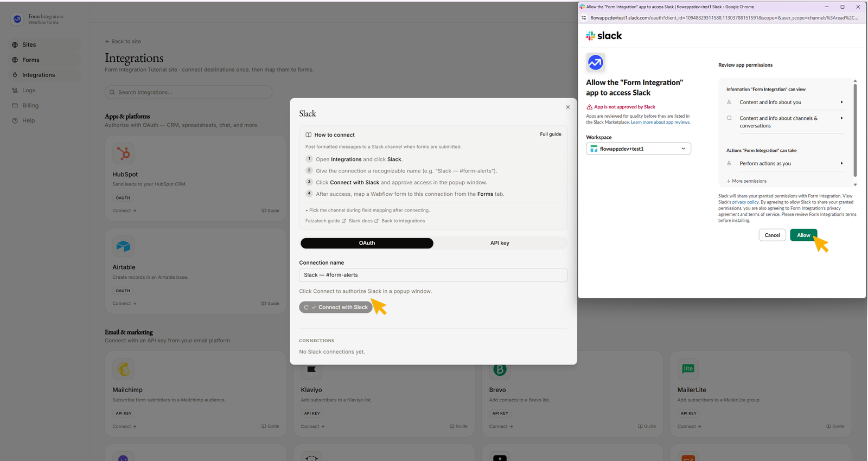Expand Perform actions as you
This screenshot has width=868, height=461.
pos(785,163)
